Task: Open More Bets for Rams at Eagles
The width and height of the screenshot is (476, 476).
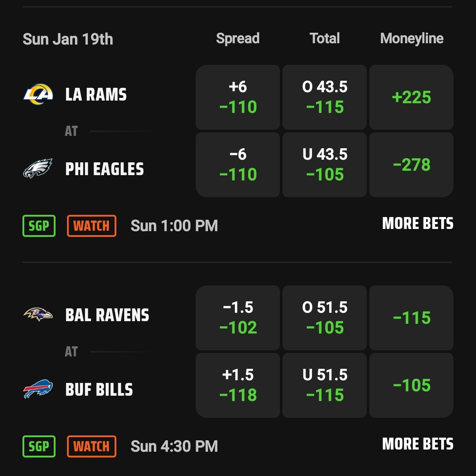Action: coord(418,224)
